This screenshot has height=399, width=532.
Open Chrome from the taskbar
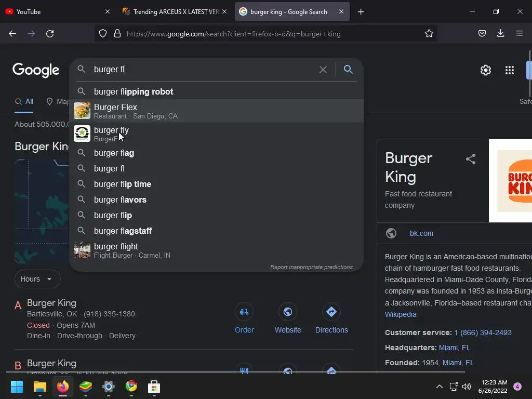click(x=131, y=387)
